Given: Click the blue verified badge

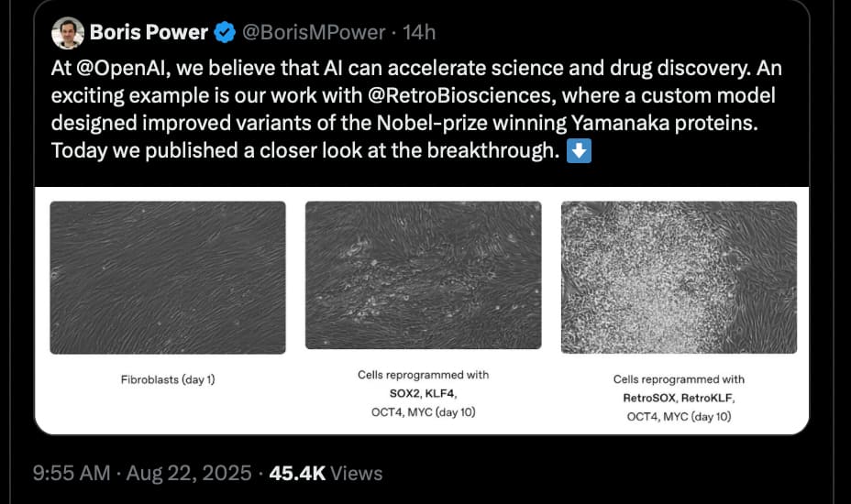Looking at the screenshot, I should click(x=226, y=33).
